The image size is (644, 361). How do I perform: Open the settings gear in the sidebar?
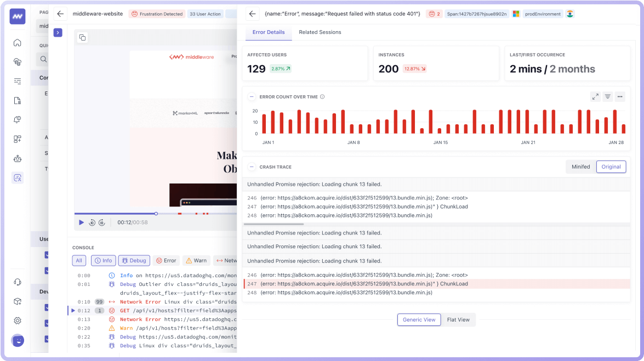(x=18, y=320)
